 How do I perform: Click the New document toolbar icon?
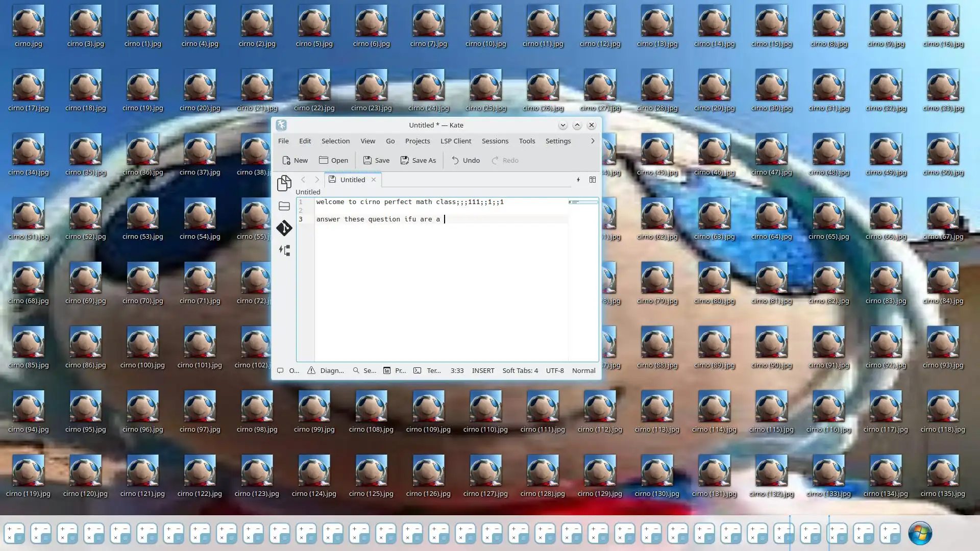[x=295, y=160]
